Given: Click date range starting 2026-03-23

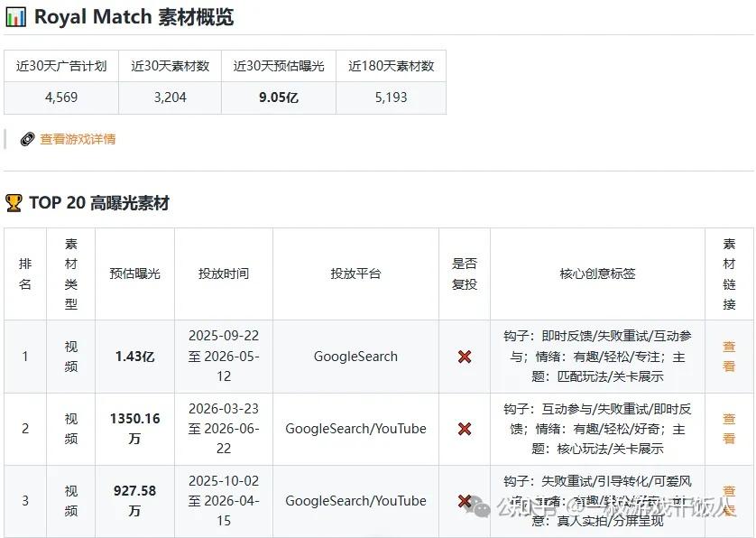Looking at the screenshot, I should pyautogui.click(x=224, y=429).
